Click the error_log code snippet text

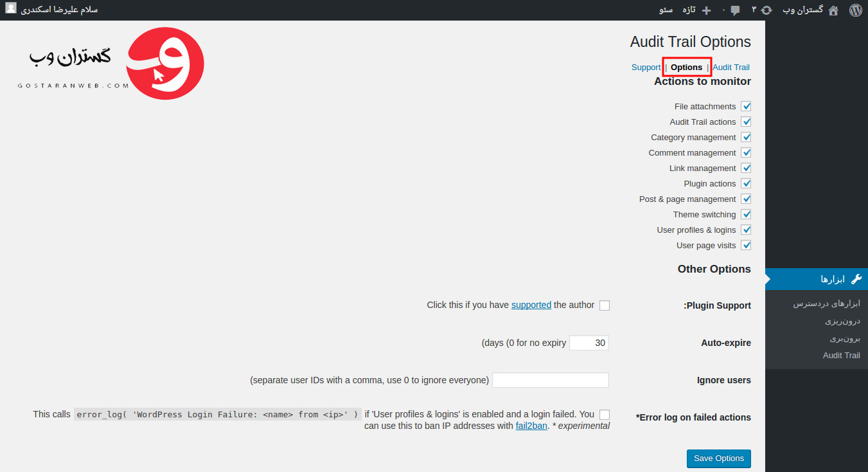pos(217,415)
